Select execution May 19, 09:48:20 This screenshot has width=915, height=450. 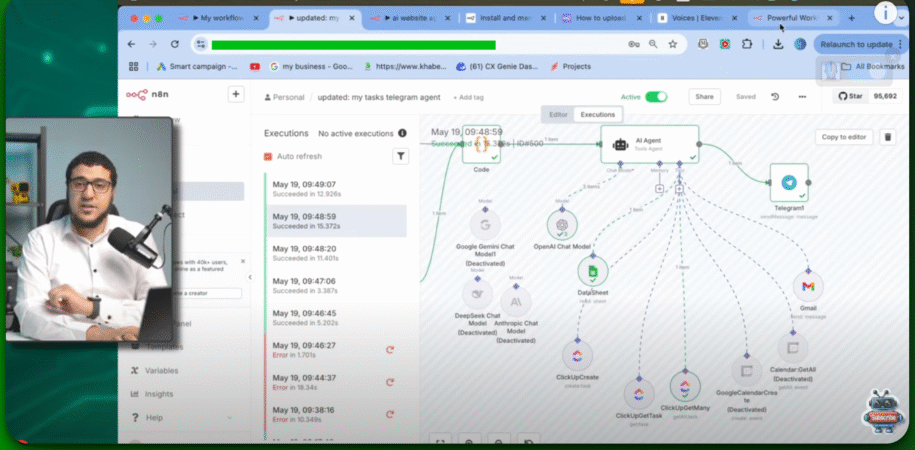tap(336, 253)
